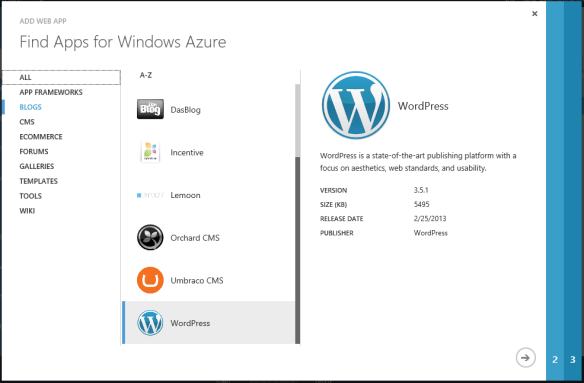This screenshot has width=584, height=383.
Task: Click the DasBlog app icon
Action: (150, 109)
